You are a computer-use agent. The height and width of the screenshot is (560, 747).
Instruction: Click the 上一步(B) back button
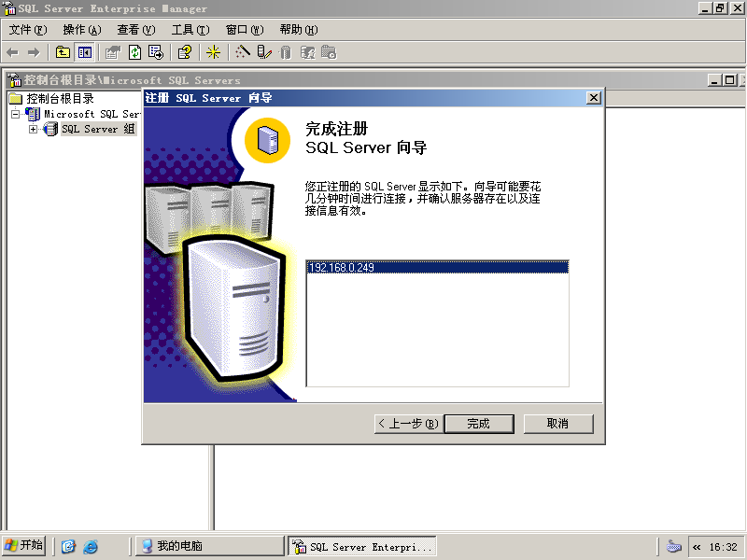(409, 424)
